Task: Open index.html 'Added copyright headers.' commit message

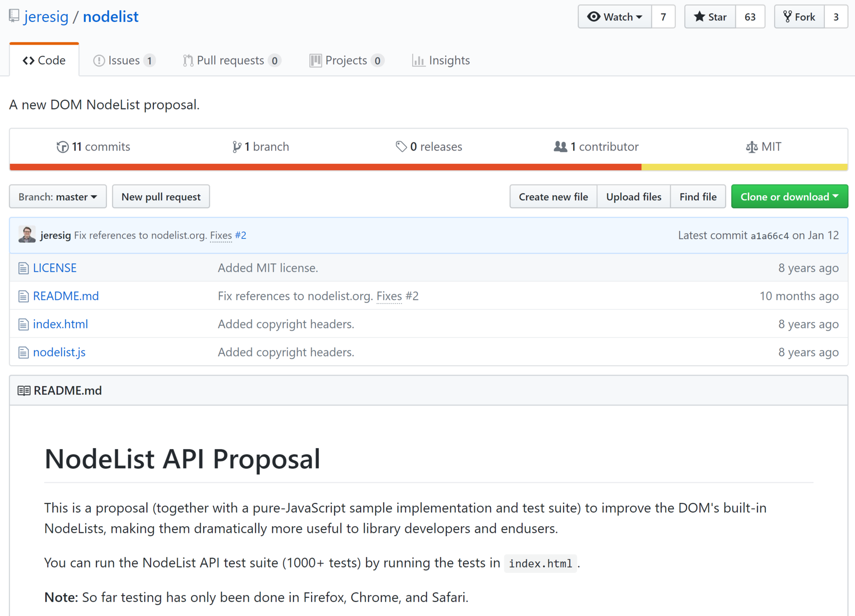Action: click(x=286, y=324)
